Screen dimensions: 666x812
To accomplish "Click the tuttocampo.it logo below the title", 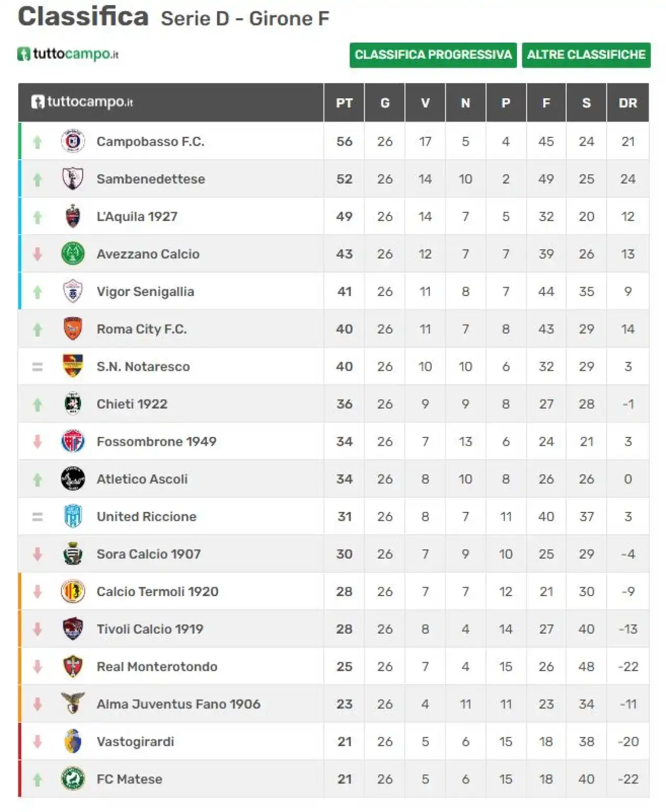I will pos(68,54).
